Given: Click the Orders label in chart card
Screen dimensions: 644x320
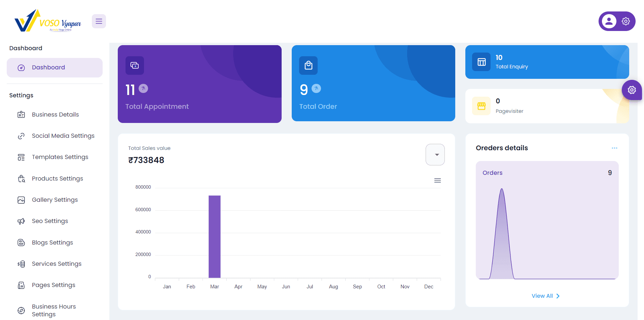Looking at the screenshot, I should 492,173.
